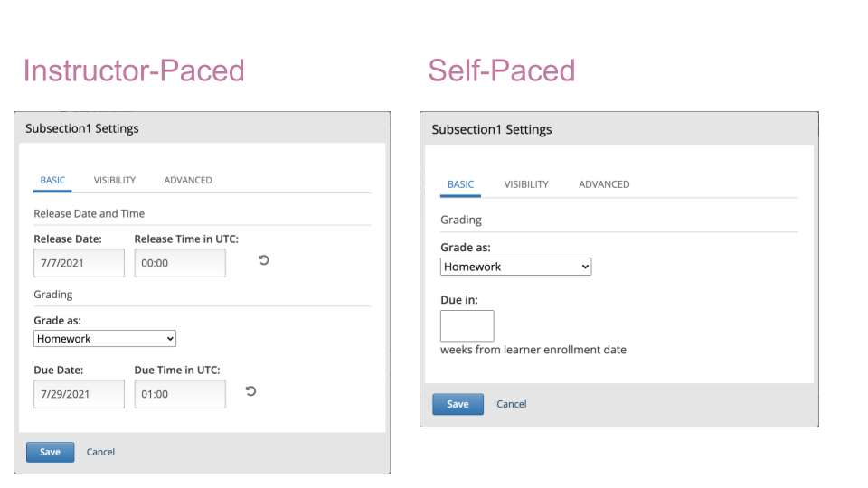The height and width of the screenshot is (488, 868).
Task: Click Save in Self-Paced dialog
Action: [458, 404]
